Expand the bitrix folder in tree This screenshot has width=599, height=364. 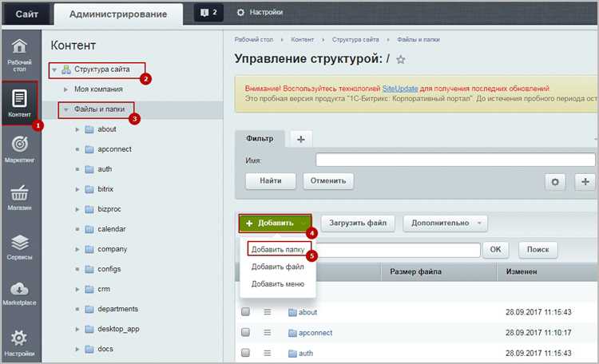[x=77, y=189]
